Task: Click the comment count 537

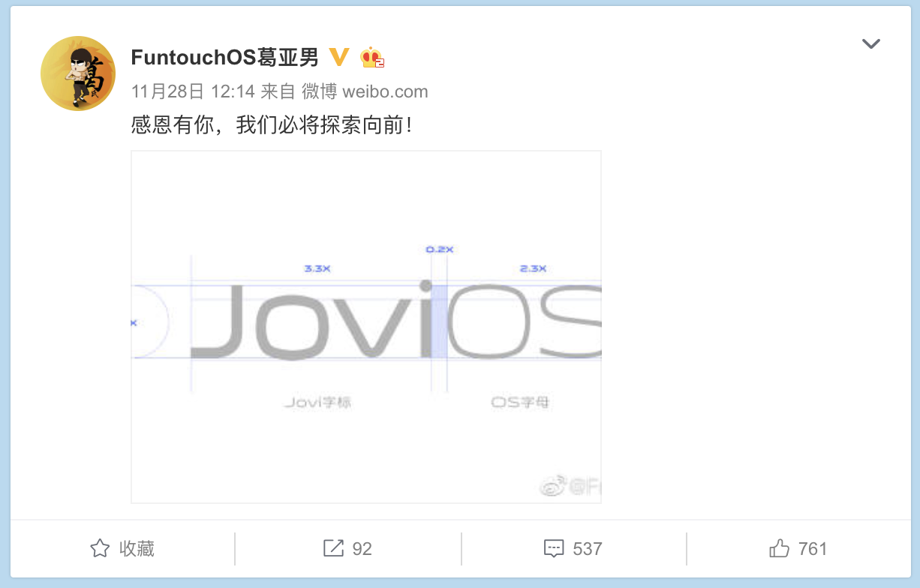Action: pos(588,549)
